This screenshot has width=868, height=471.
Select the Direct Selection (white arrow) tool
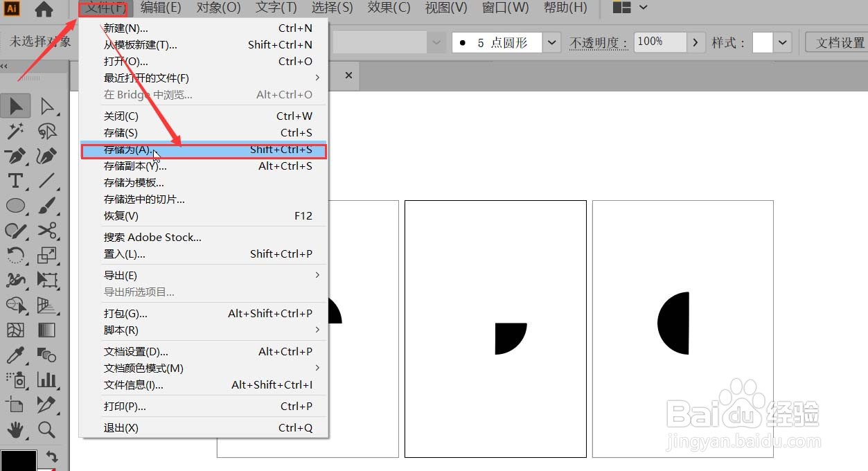coord(47,106)
